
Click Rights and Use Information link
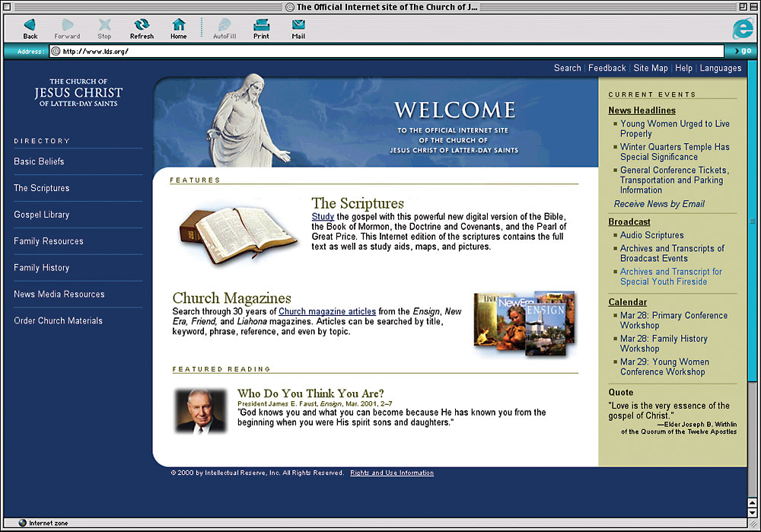click(392, 473)
